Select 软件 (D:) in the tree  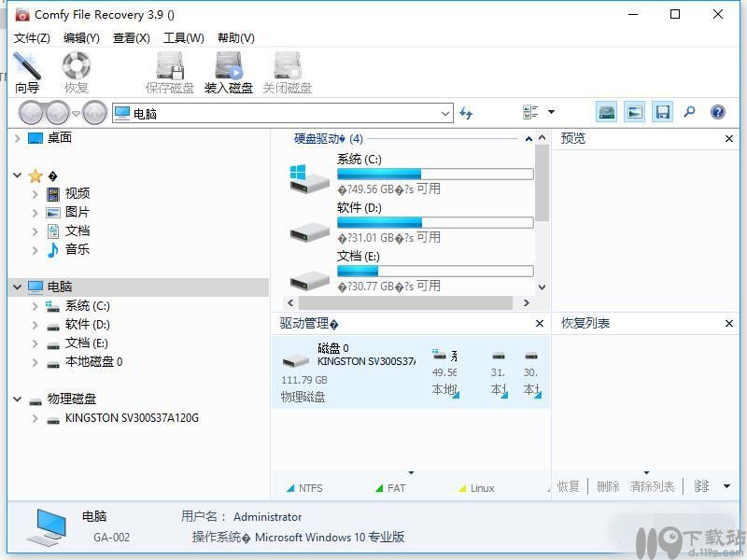point(87,324)
